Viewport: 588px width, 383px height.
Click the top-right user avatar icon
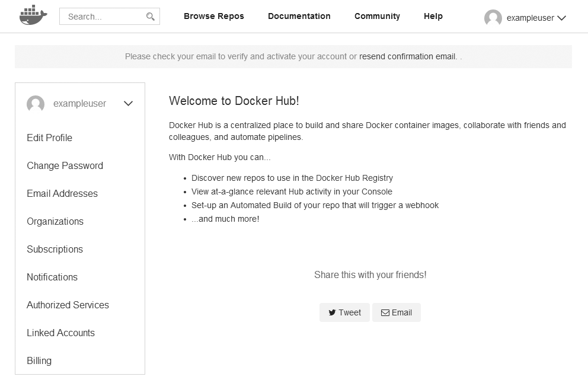pos(493,18)
